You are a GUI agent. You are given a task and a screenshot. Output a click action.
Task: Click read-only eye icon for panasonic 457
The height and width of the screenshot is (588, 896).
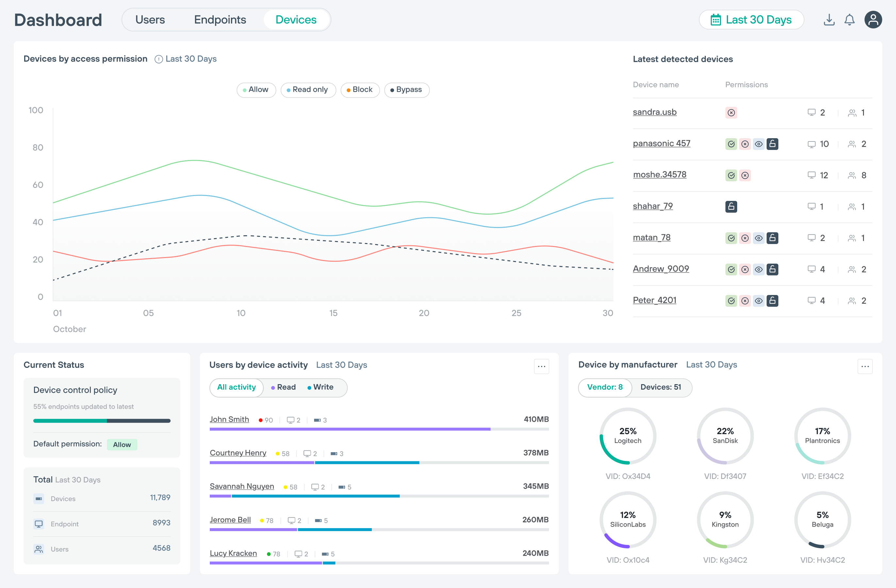tap(758, 144)
